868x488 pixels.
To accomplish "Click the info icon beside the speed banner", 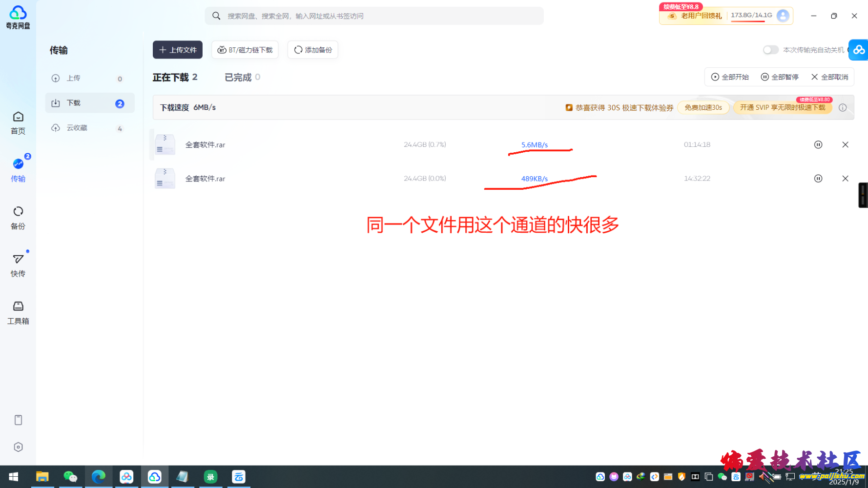I will point(843,107).
